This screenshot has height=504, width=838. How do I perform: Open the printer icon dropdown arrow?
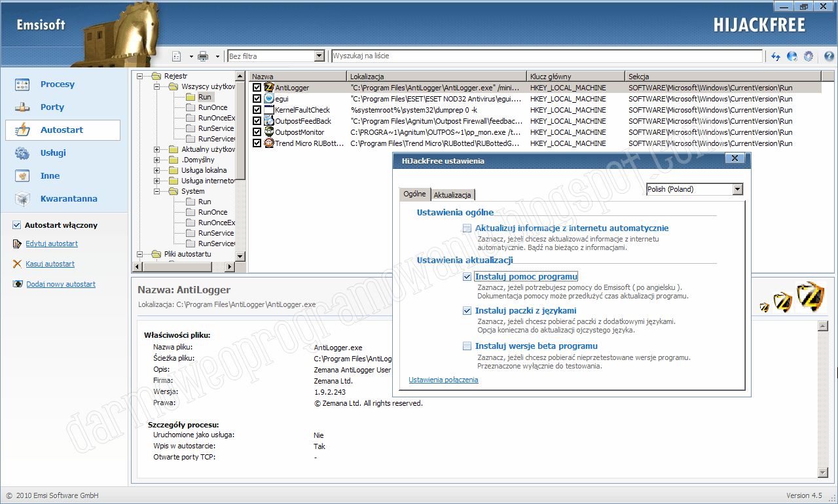(217, 57)
